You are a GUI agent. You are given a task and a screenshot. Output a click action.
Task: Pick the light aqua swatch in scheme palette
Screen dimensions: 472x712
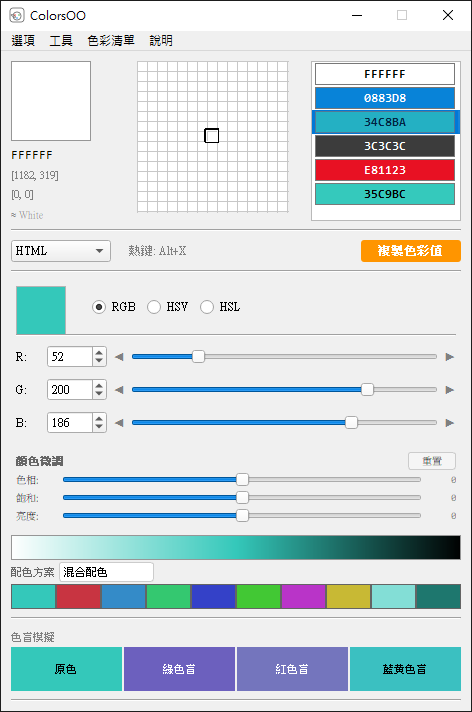393,597
